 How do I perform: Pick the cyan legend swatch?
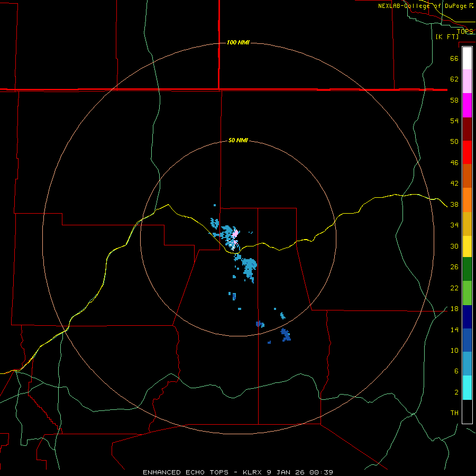pos(467,388)
